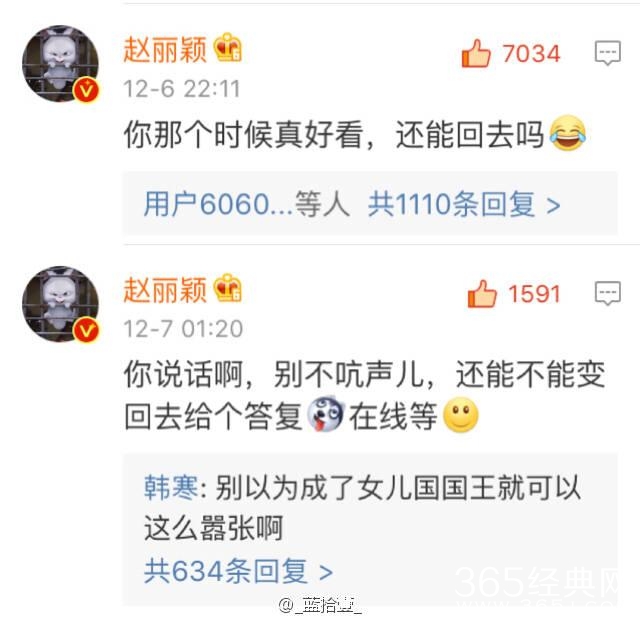Click the laughing-crying emoji in first comment
Viewport: 640px width, 621px height.
pyautogui.click(x=568, y=133)
